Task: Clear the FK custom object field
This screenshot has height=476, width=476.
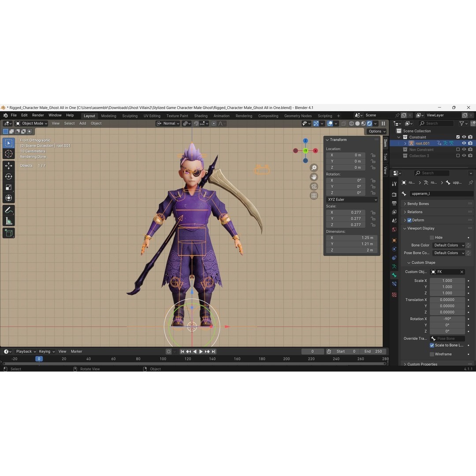Action: click(462, 271)
